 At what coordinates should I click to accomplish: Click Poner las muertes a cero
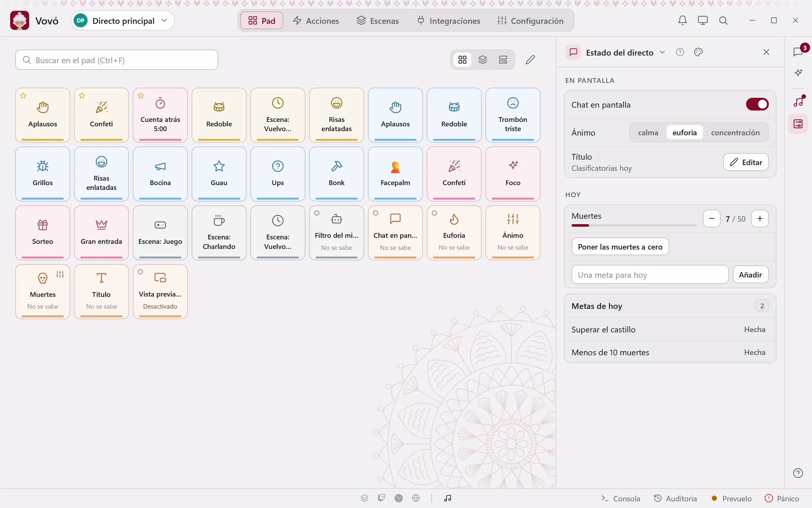(x=620, y=247)
